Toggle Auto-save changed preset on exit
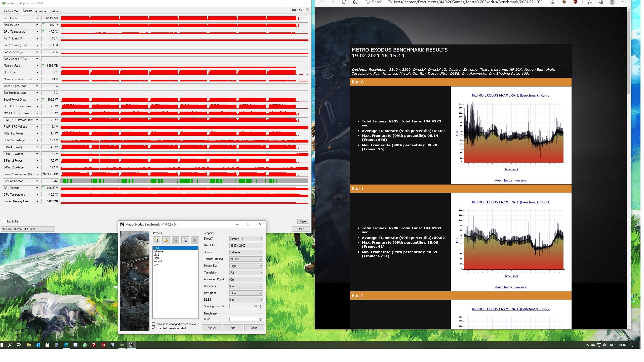 point(153,324)
